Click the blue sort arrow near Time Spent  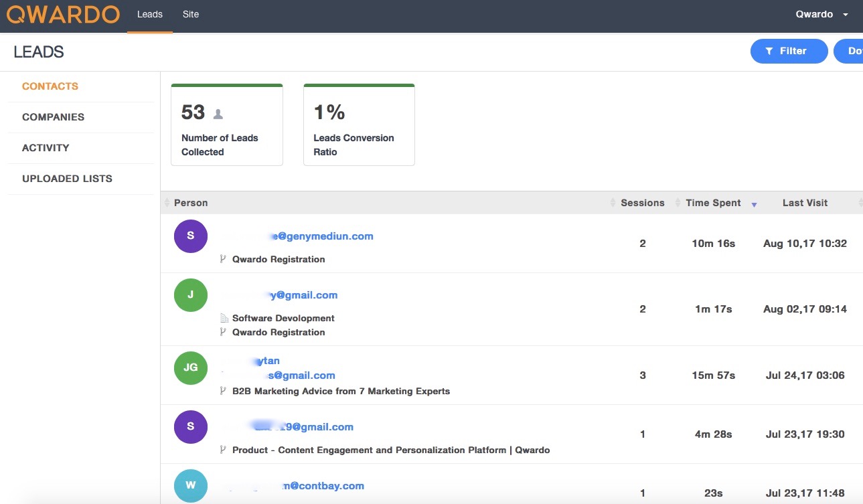pos(754,205)
